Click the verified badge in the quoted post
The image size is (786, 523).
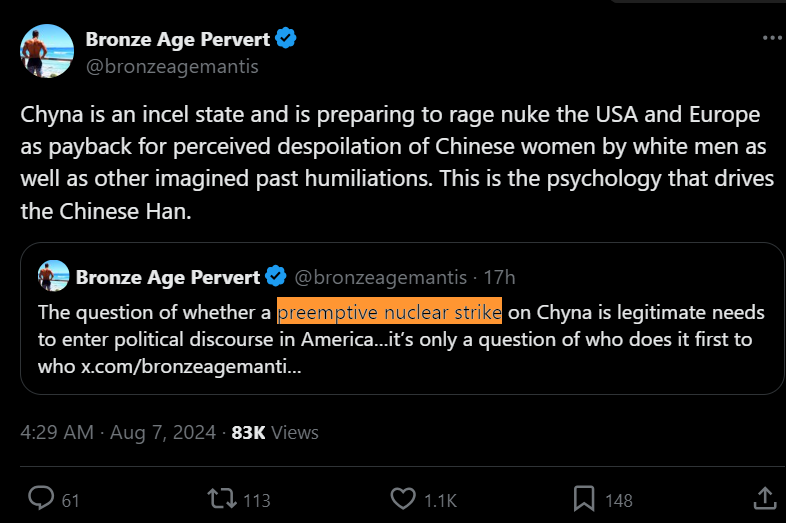277,277
